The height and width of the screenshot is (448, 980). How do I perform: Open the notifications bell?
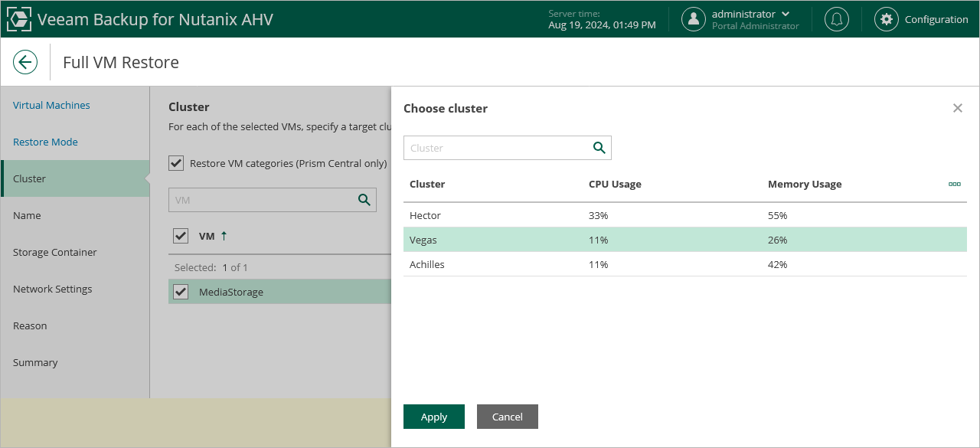coord(837,19)
